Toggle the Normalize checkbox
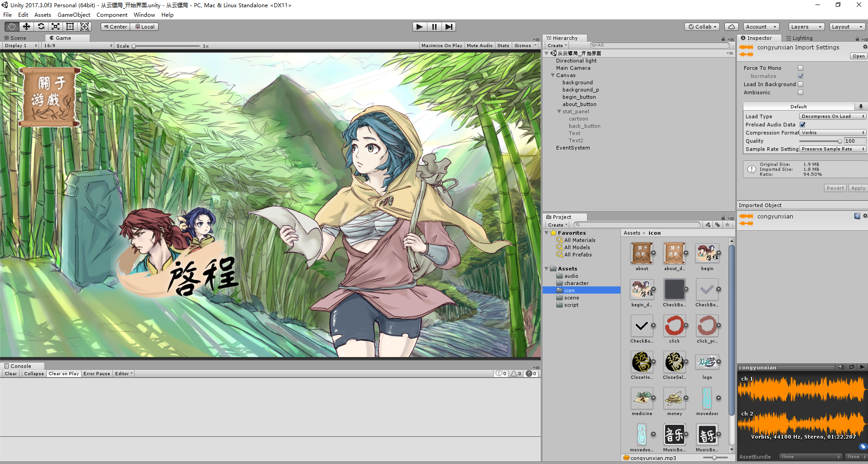 800,76
